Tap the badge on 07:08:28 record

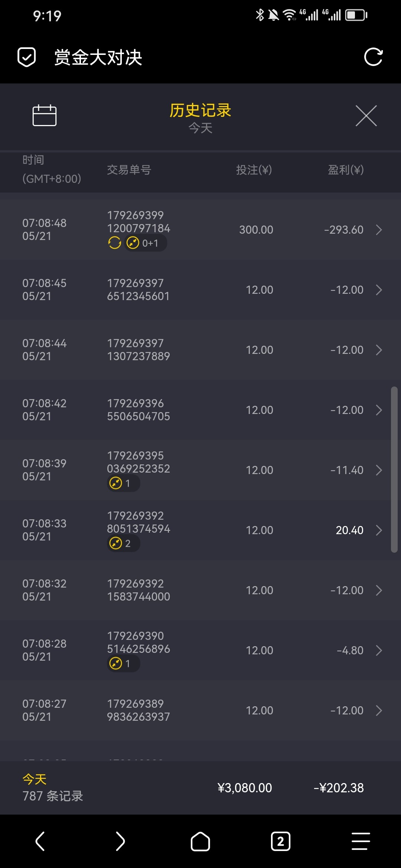[x=123, y=663]
